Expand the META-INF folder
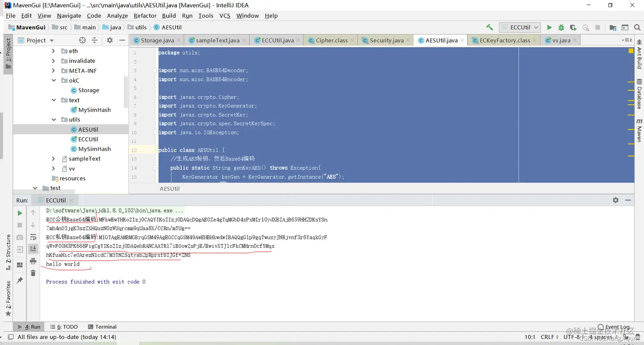The image size is (644, 345). tap(53, 70)
